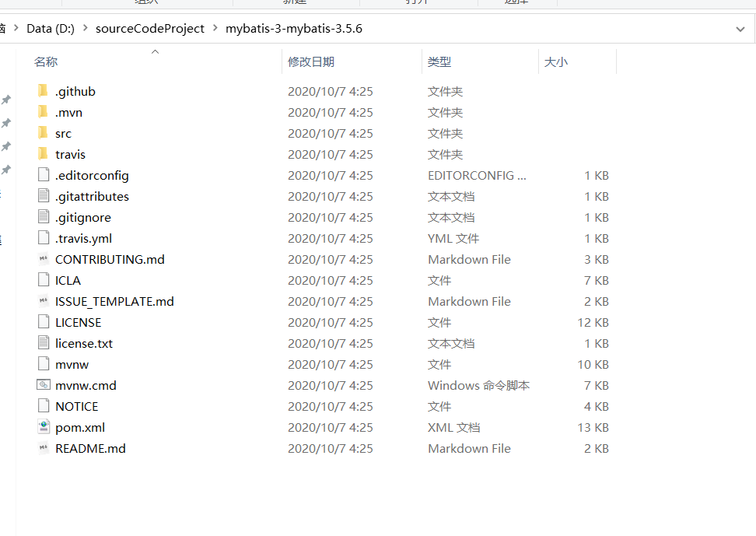Click the mvnw.cmd script icon
Viewport: 756px width, 536px height.
coord(44,385)
